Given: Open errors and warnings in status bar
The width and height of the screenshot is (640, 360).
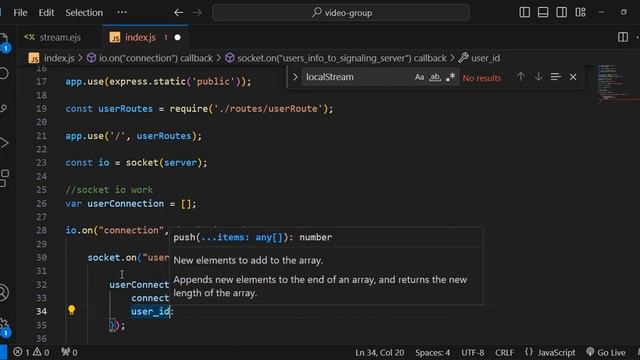Looking at the screenshot, I should [31, 352].
